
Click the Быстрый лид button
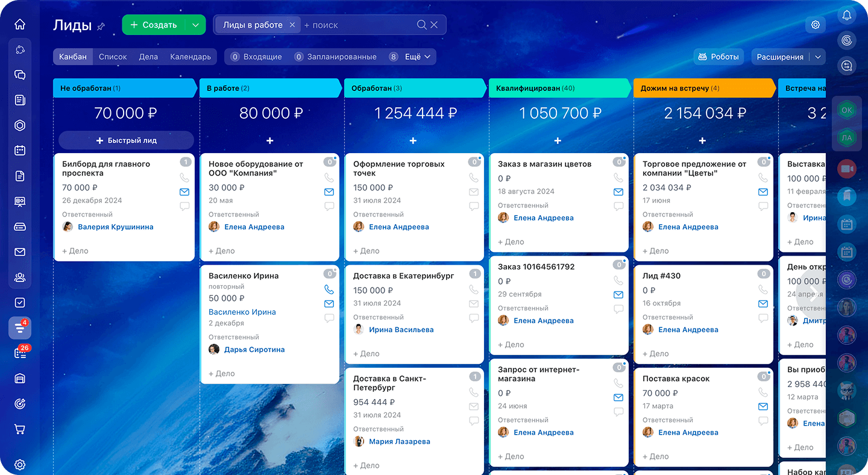tap(126, 140)
